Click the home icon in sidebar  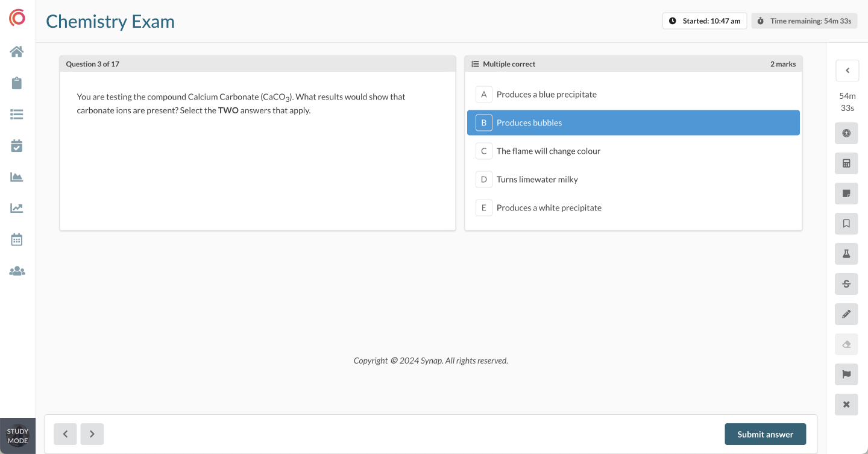point(17,52)
